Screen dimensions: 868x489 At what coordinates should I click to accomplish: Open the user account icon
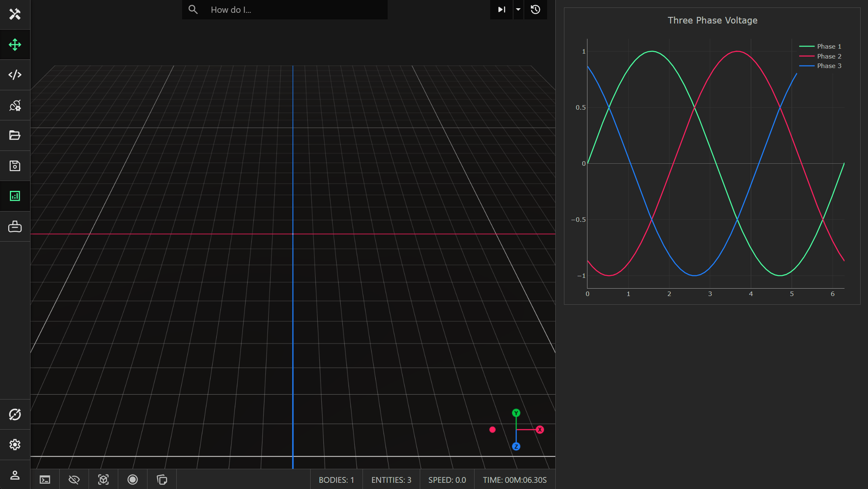15,475
